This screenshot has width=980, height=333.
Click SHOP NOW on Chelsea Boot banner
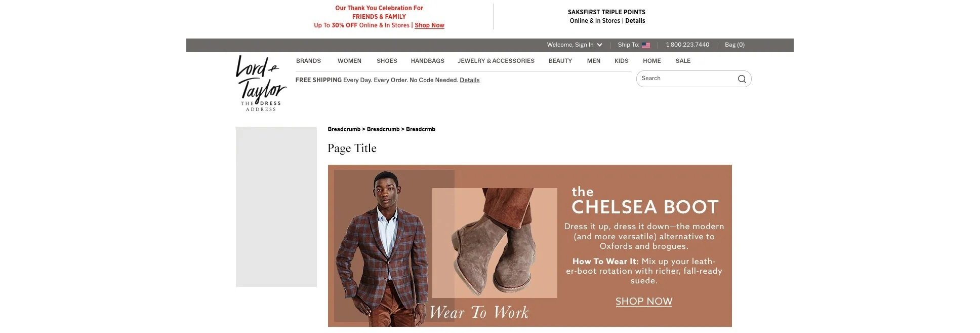[x=644, y=302]
